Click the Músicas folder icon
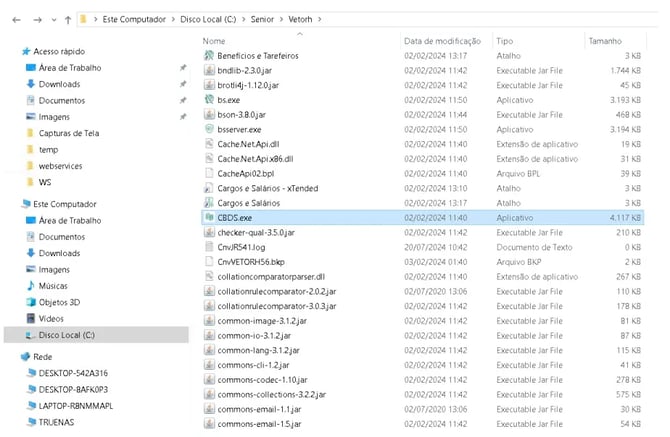Viewport: 670px width, 437px height. (31, 286)
